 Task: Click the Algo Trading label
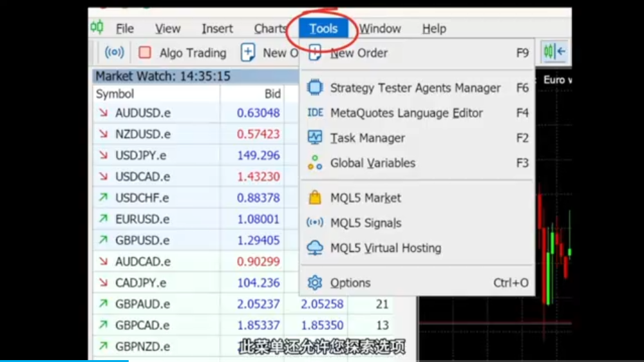(193, 53)
